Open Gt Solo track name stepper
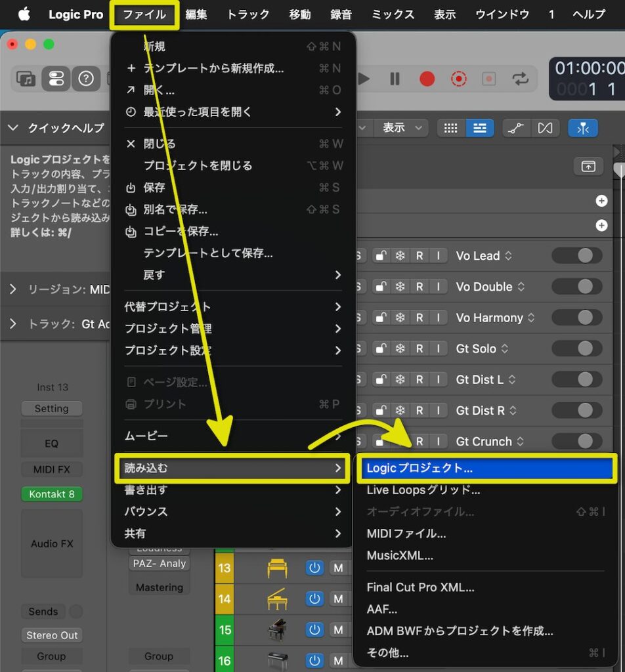 (x=505, y=348)
